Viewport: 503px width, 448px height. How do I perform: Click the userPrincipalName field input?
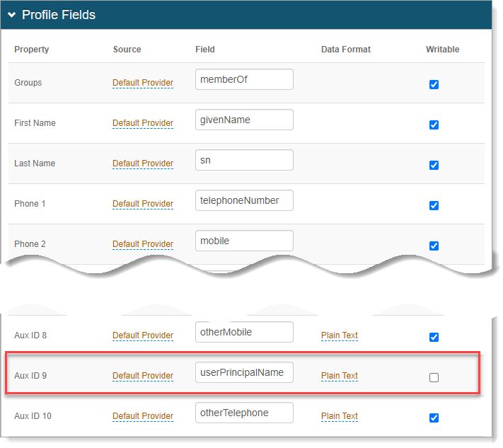click(244, 372)
